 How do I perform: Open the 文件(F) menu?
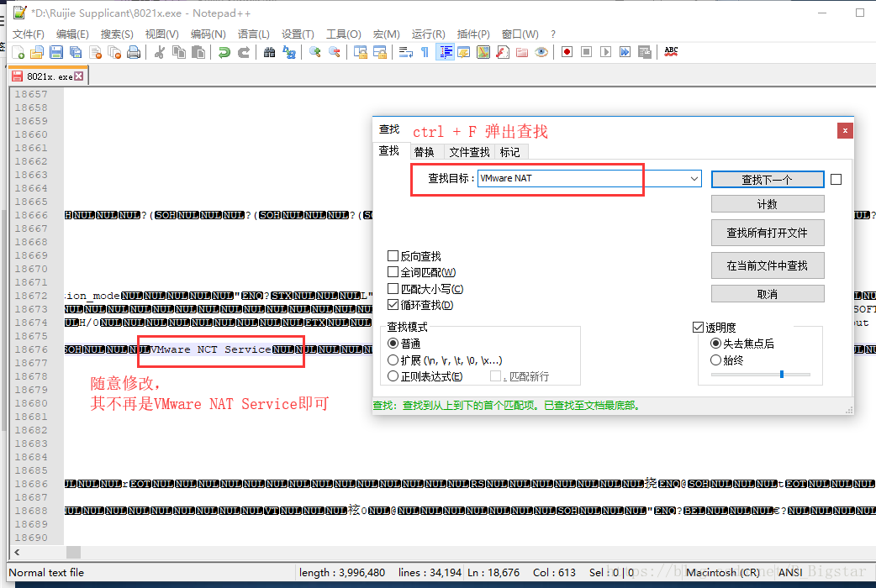(28, 34)
